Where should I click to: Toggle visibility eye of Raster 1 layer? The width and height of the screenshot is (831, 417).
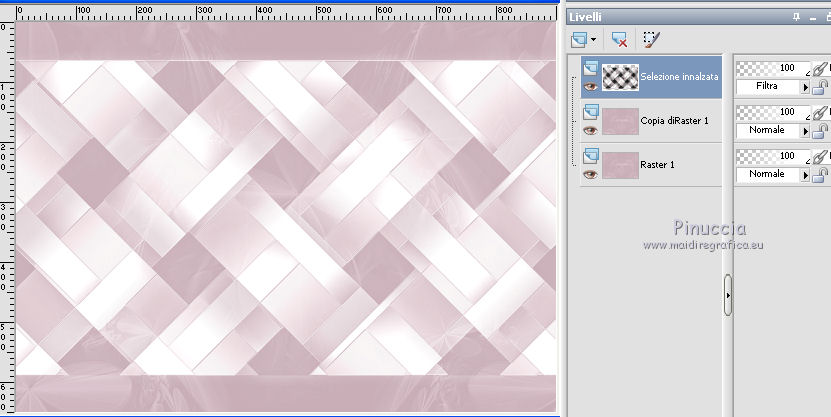click(590, 174)
